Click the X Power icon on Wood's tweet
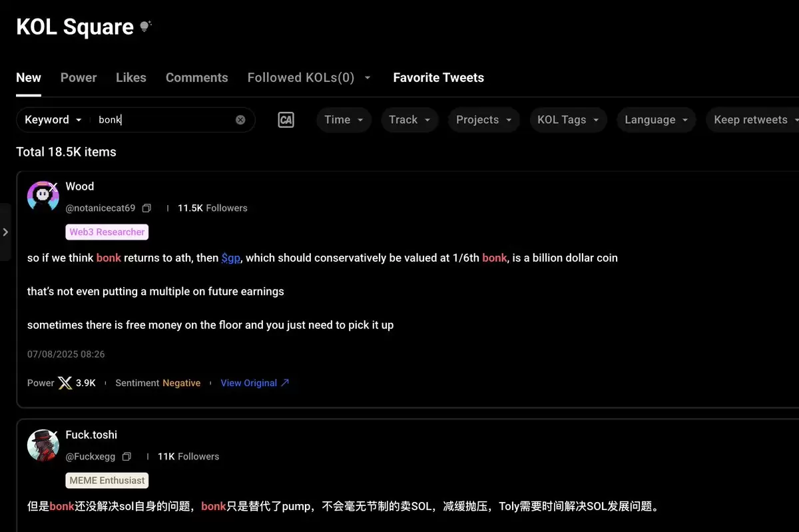The image size is (799, 532). pyautogui.click(x=65, y=383)
